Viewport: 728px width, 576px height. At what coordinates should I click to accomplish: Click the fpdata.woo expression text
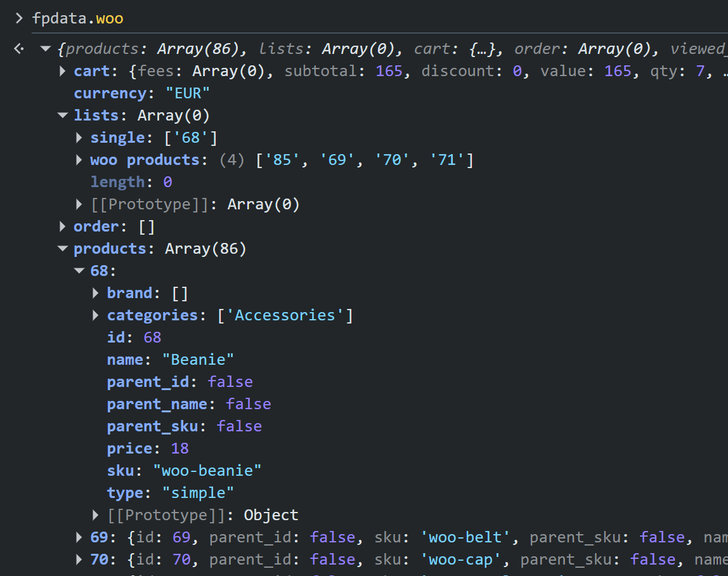(x=77, y=18)
